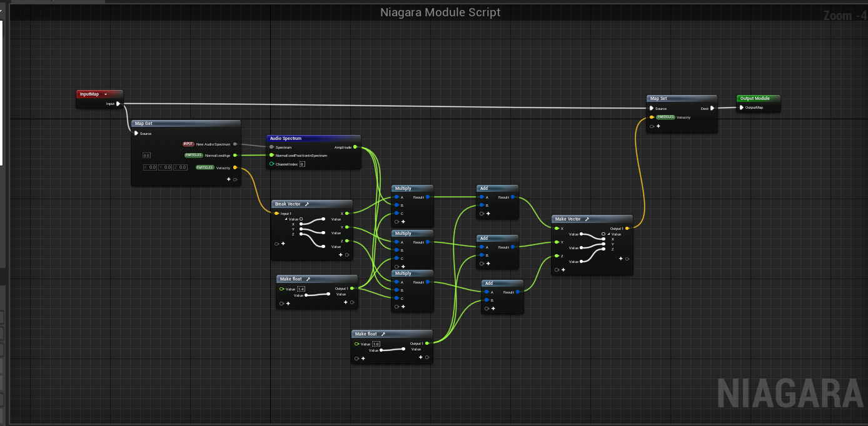Image resolution: width=868 pixels, height=426 pixels.
Task: Open the Make Vector wrench settings
Action: click(587, 219)
